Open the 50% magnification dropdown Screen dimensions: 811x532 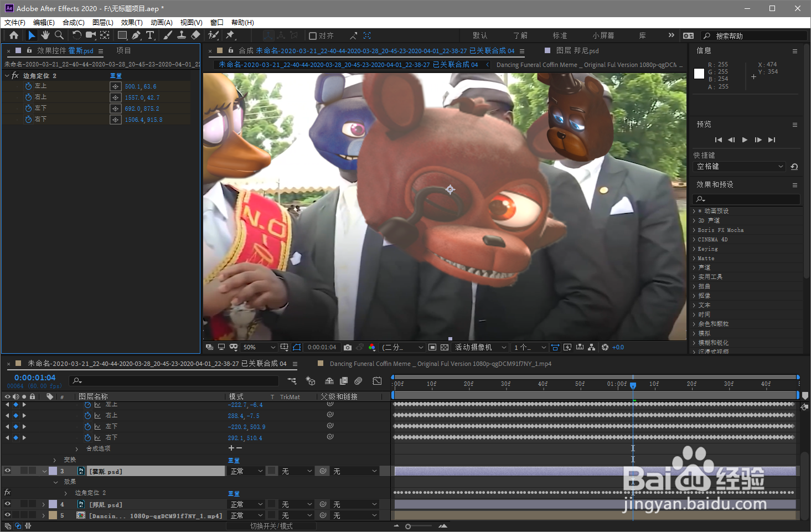tap(259, 347)
